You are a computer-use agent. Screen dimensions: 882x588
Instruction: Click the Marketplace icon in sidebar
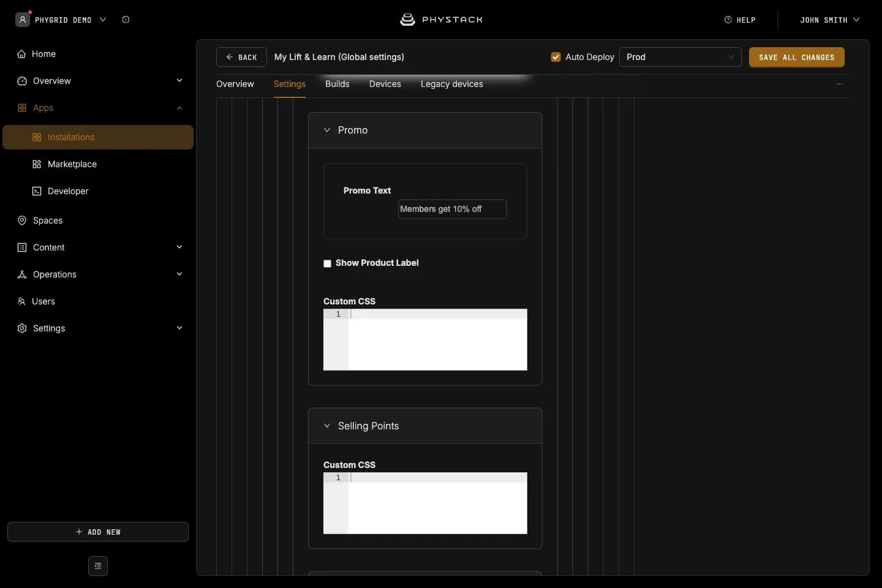(37, 164)
